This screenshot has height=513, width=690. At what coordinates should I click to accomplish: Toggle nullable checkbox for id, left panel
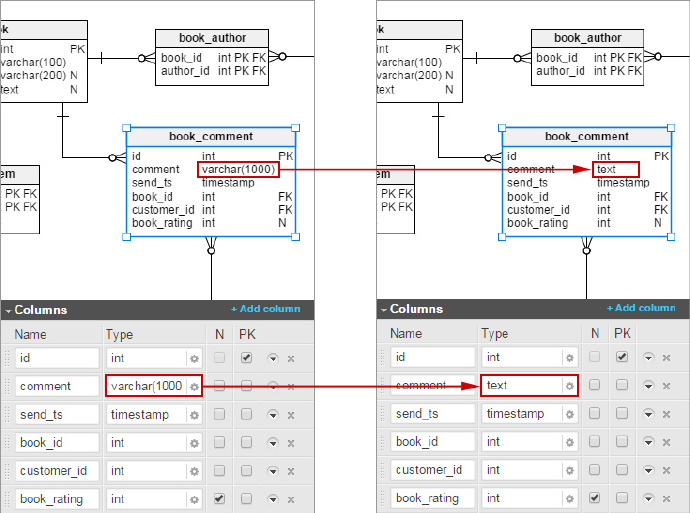click(219, 358)
